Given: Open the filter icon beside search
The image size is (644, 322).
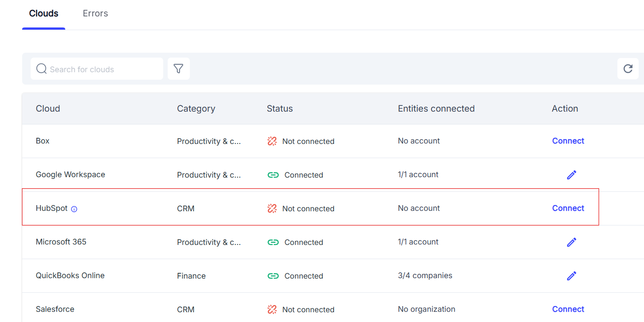Looking at the screenshot, I should point(178,69).
